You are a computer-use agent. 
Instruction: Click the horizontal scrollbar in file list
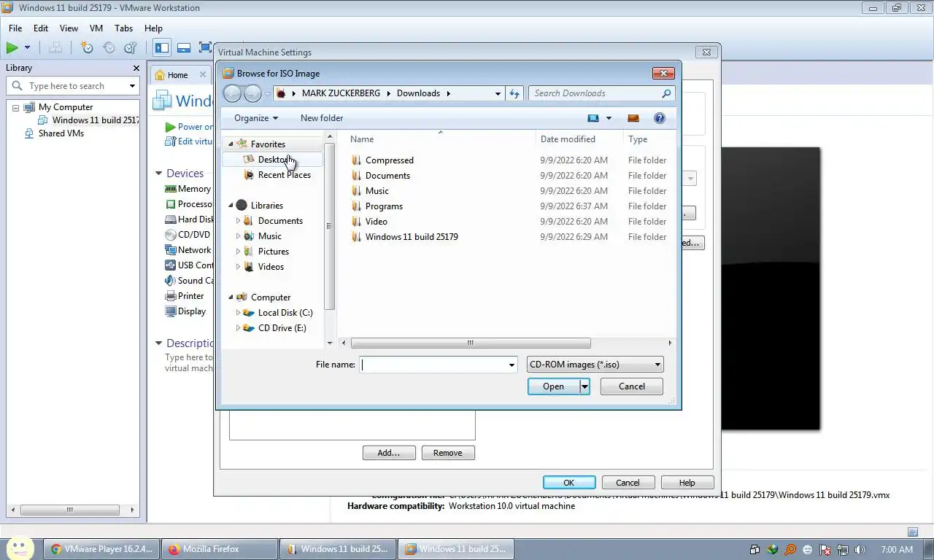pos(471,343)
